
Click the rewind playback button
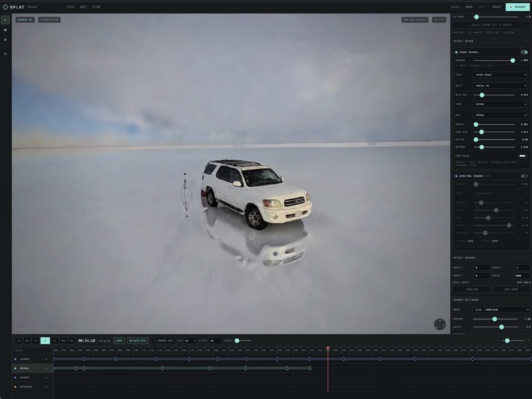[x=27, y=341]
